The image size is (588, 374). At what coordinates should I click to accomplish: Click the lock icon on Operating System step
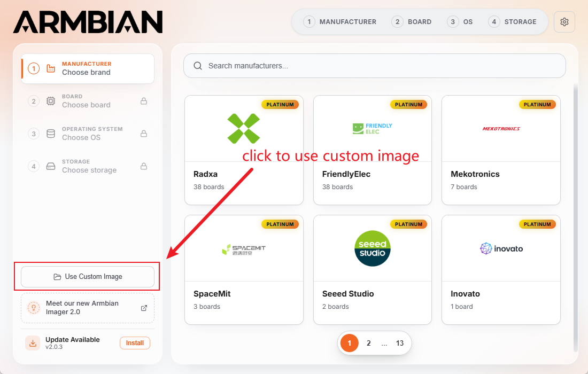click(144, 134)
